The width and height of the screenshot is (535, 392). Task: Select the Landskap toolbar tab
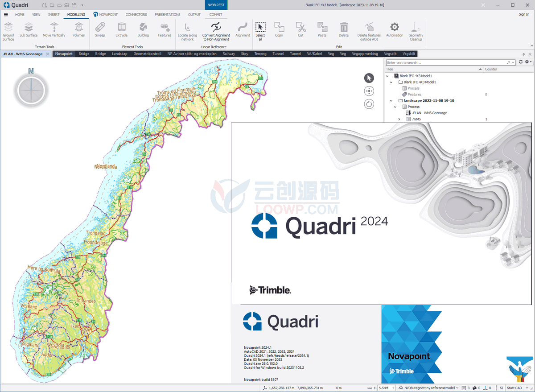pos(119,54)
